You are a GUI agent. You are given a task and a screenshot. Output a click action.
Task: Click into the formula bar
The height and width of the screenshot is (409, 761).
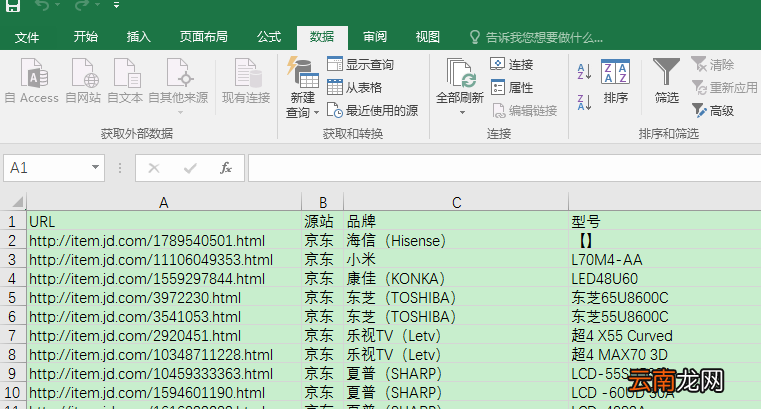coord(504,168)
